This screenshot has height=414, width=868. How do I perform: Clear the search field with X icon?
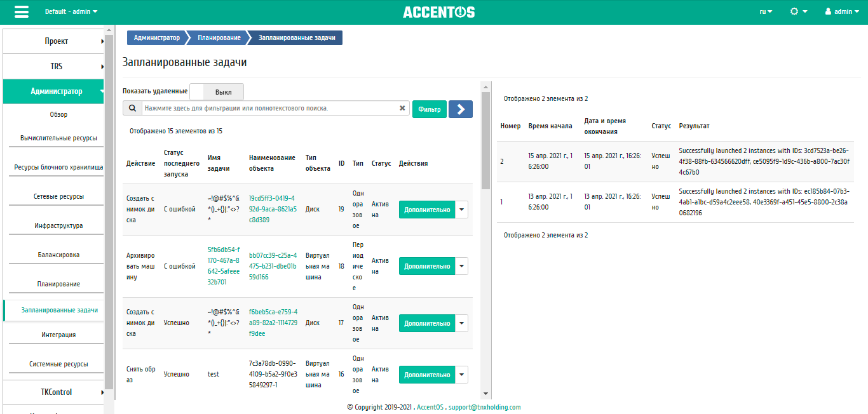[402, 109]
